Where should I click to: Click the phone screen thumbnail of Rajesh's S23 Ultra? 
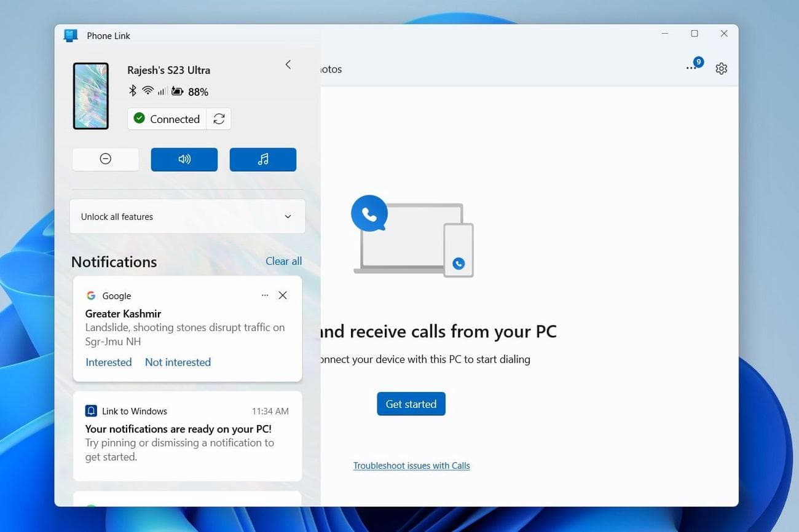click(x=90, y=95)
